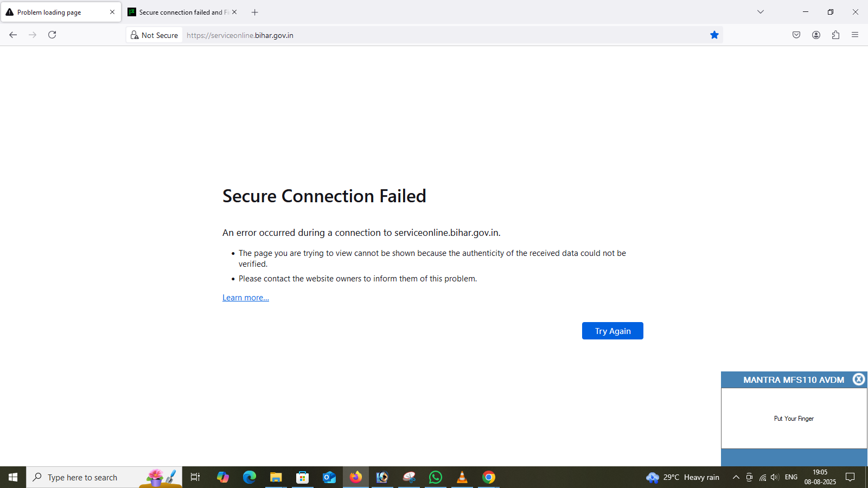Go back to previous page
Screen dimensions: 868x488
pos(13,35)
